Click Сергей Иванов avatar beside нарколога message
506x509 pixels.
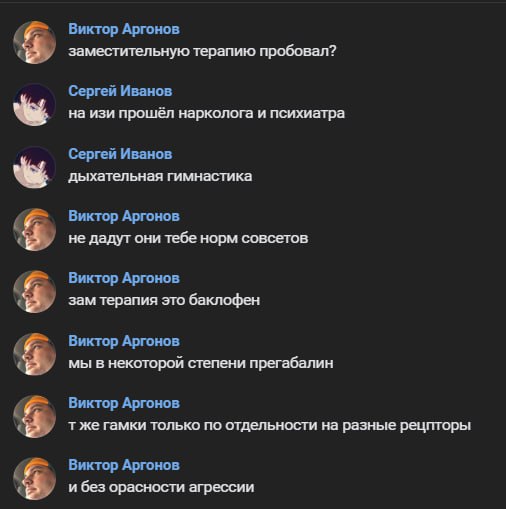coord(34,105)
